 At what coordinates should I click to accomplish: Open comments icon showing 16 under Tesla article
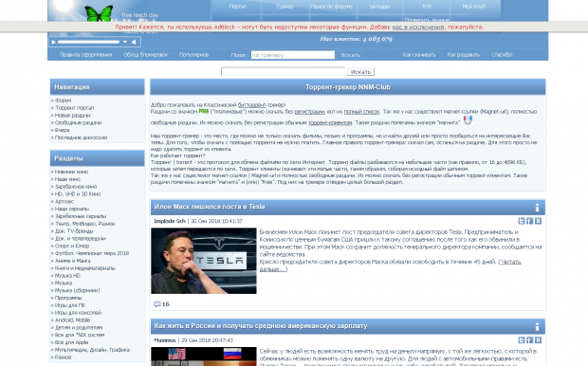coord(157,304)
